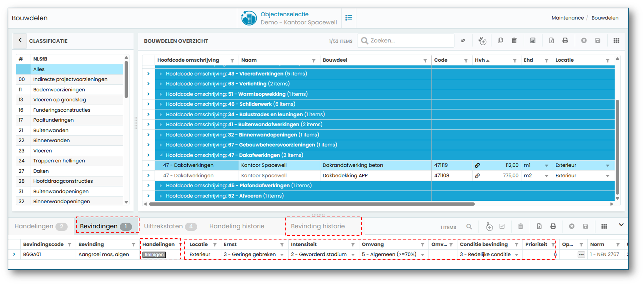Viewport: 644px width, 285px height.
Task: Filter the Hoofdcode omschrijving column
Action: (x=232, y=60)
